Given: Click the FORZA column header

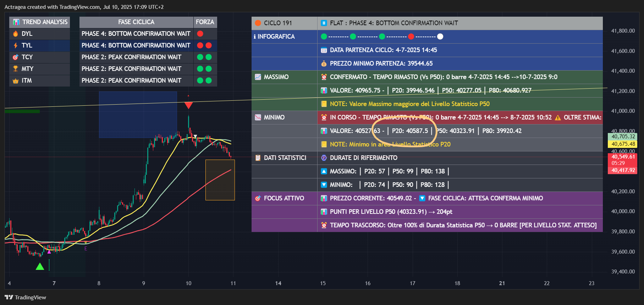Looking at the screenshot, I should (x=205, y=22).
